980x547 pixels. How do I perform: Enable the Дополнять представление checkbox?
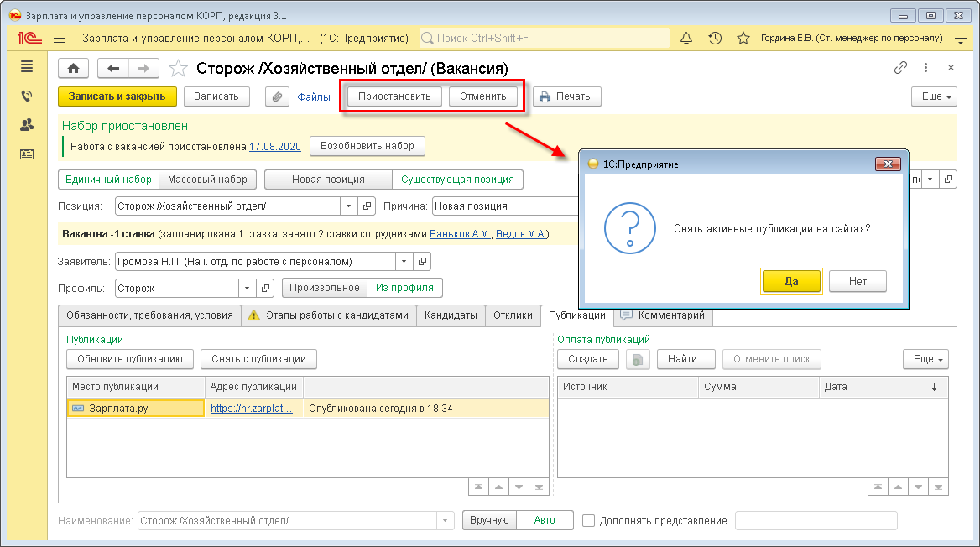coord(589,520)
